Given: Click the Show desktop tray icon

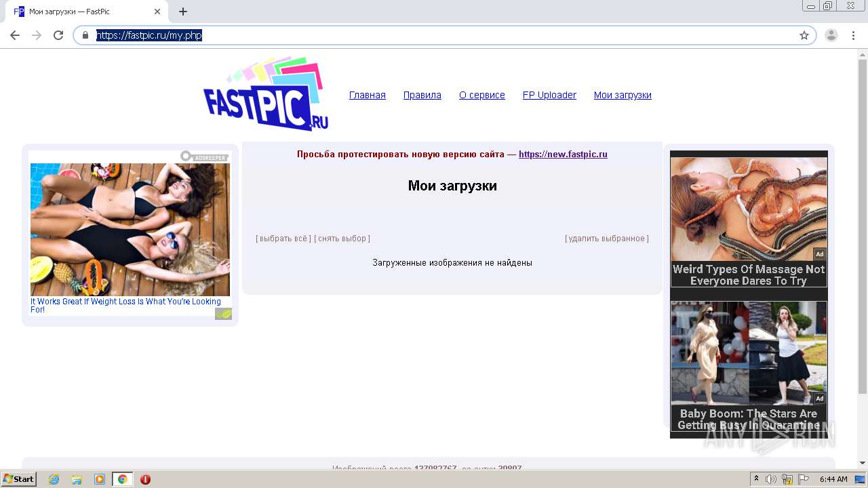Looking at the screenshot, I should point(860,479).
